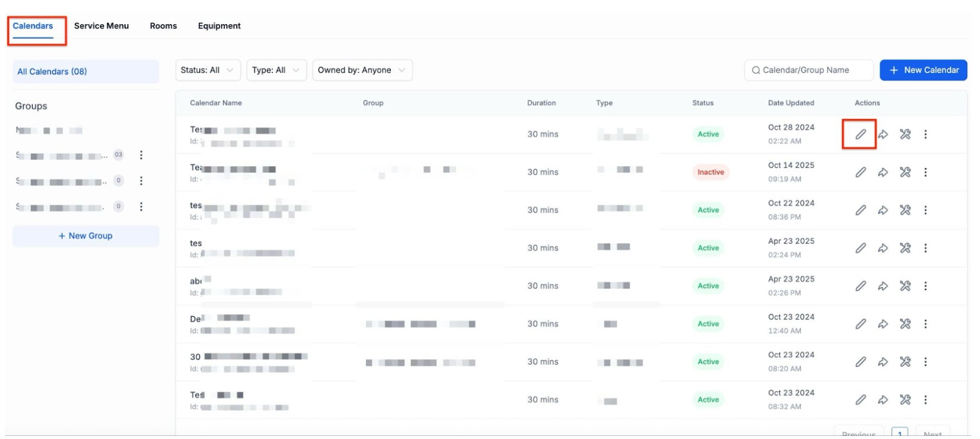Click edit pencil in Oct 23 2024 12:40 AM row
This screenshot has height=439, width=980.
click(860, 324)
